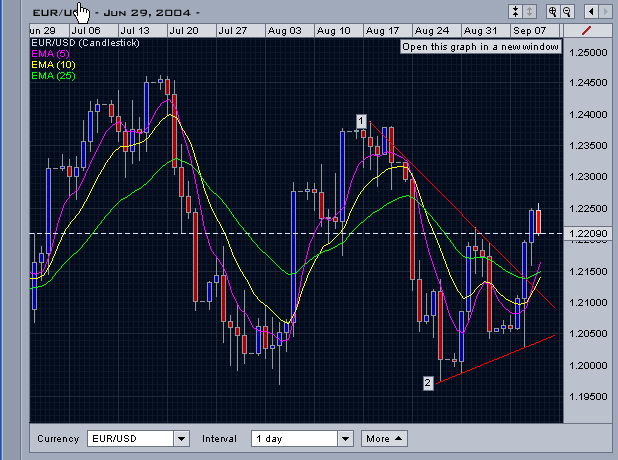
Task: Open the Currency dropdown arrow
Action: click(x=181, y=439)
